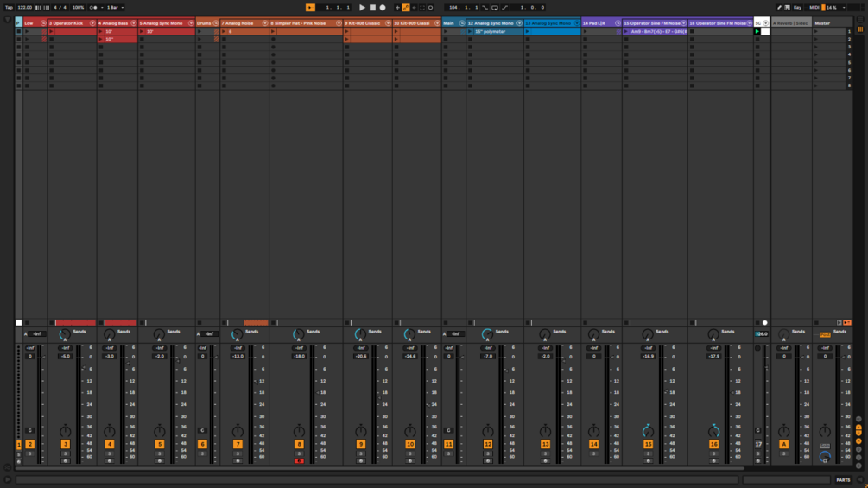Click Re-enable Automation arrow
This screenshot has width=868, height=488.
(414, 8)
